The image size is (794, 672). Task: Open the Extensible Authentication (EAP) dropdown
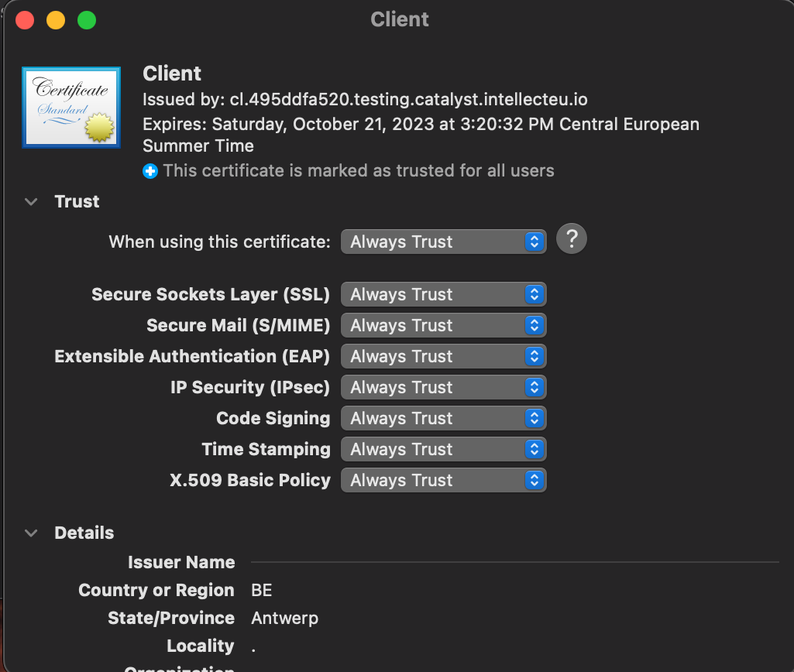(443, 356)
